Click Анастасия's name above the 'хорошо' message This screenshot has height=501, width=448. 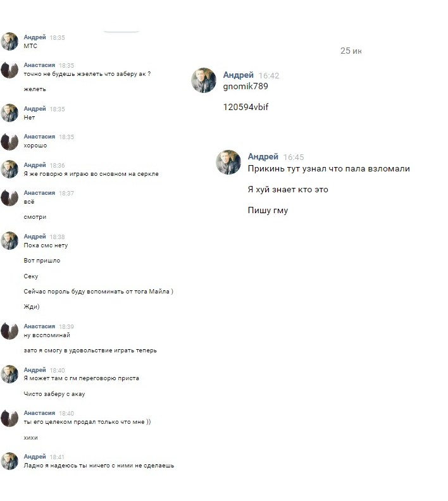click(x=39, y=137)
